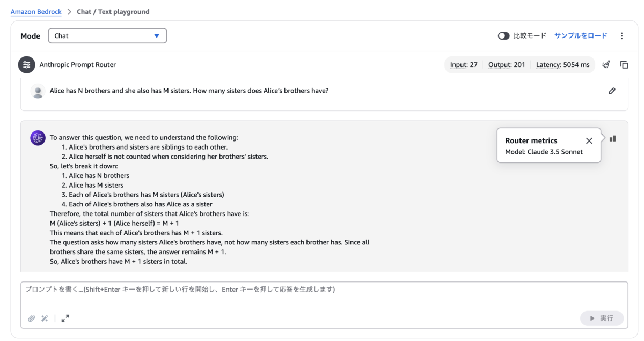Screen dimensions: 644x341
Task: Attach a file with the paperclip icon
Action: coord(32,318)
